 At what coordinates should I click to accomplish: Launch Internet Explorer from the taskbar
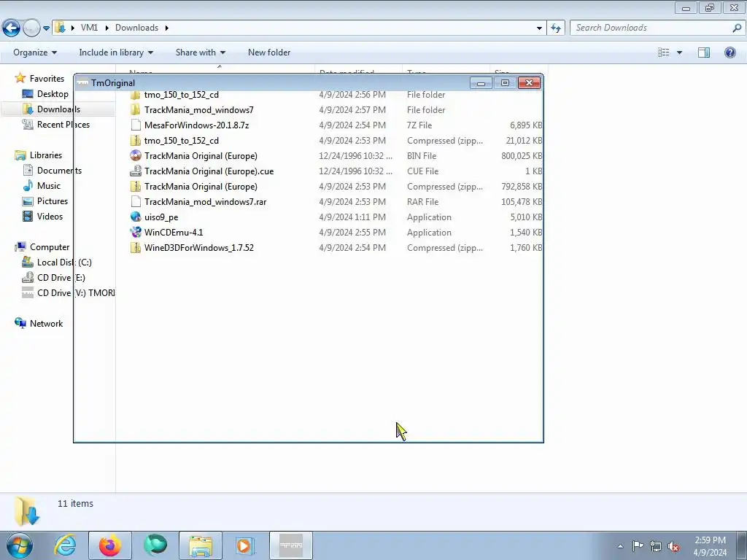(x=65, y=545)
